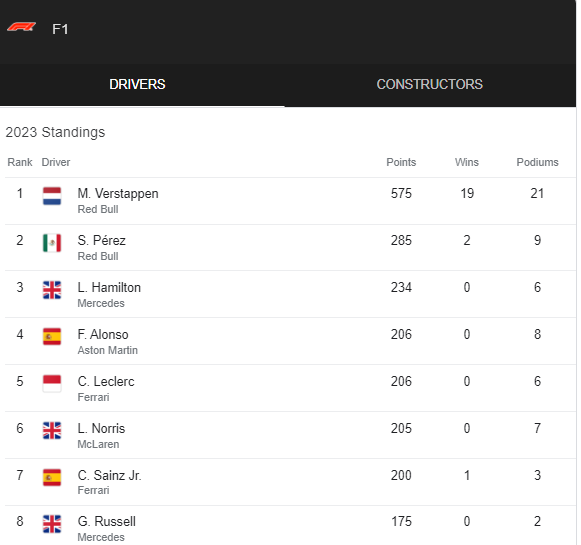
Task: Click the Monaco flag beside Leclerc
Action: click(x=52, y=384)
